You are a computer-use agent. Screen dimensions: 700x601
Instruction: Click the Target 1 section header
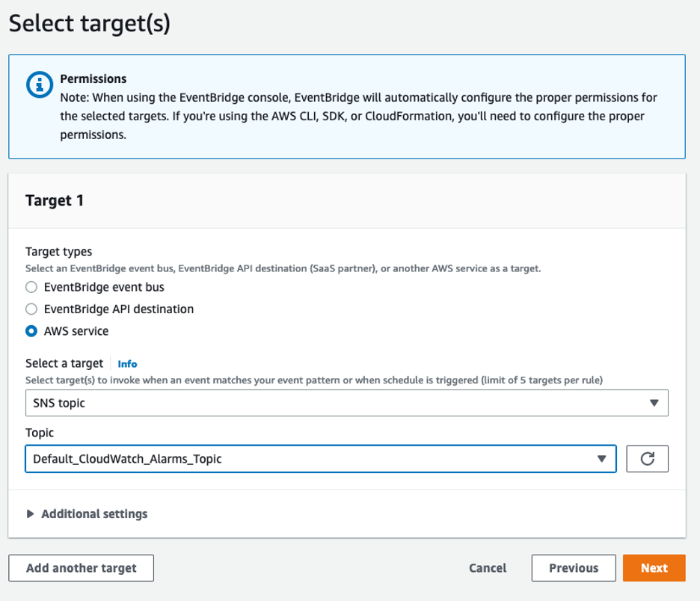pos(52,200)
